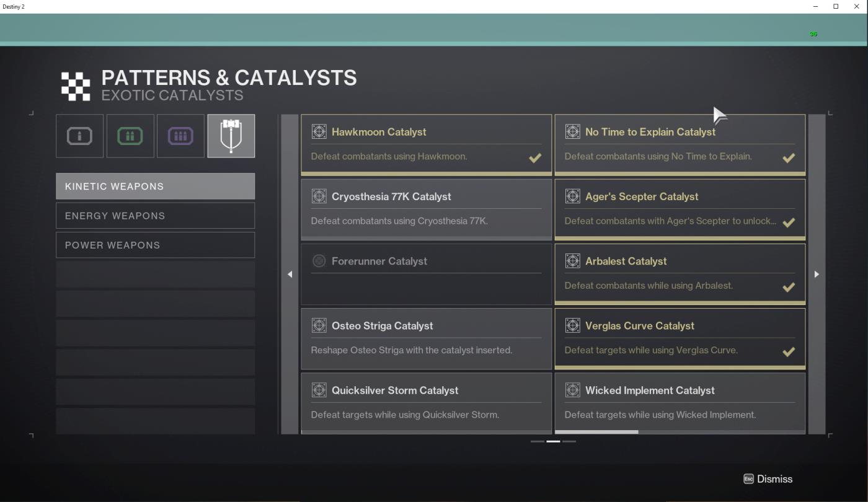
Task: Click the Hawkmoon completion checkmark
Action: point(535,157)
